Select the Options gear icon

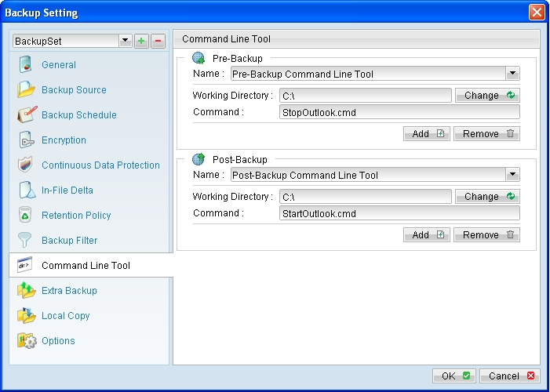[27, 340]
